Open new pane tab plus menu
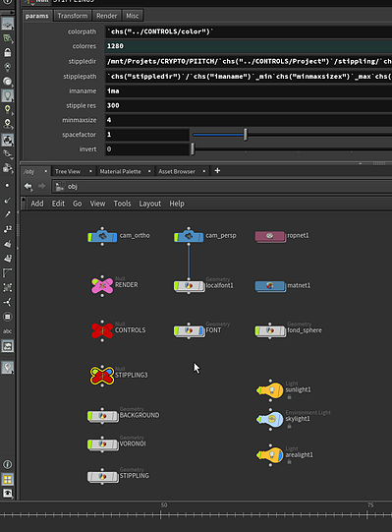Viewport: 392px width, 532px height. (x=218, y=171)
